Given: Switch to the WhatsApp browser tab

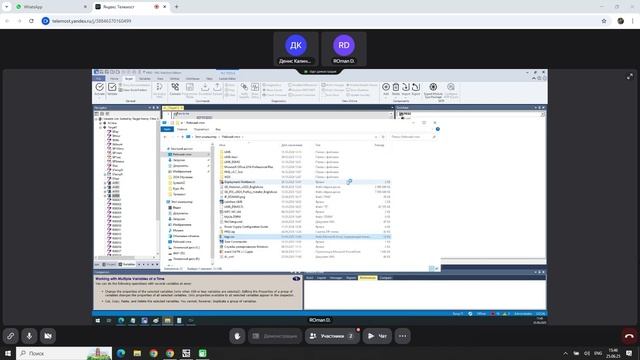Looking at the screenshot, I should tap(51, 7).
